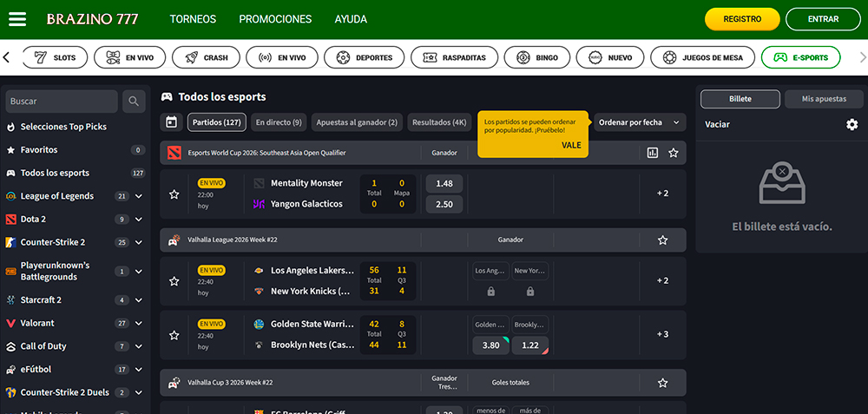The width and height of the screenshot is (868, 414).
Task: Click the Dota 2 game icon
Action: 10,220
